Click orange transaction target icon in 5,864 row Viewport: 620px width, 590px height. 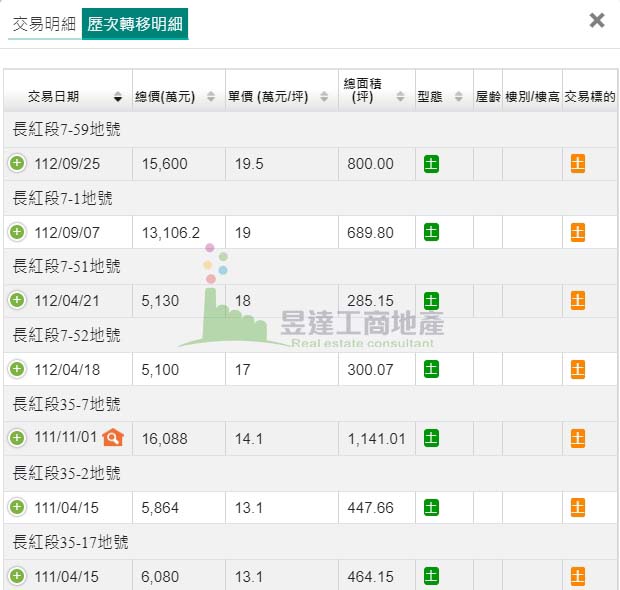(x=578, y=507)
